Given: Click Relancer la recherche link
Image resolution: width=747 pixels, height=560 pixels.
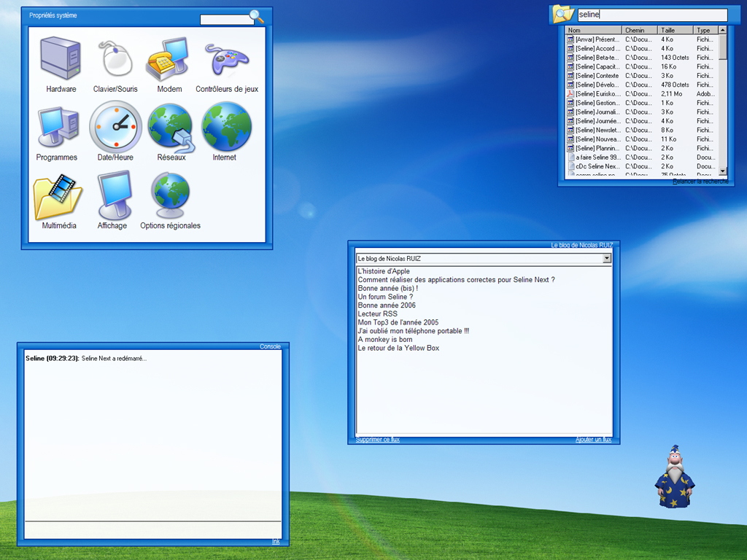Looking at the screenshot, I should pyautogui.click(x=700, y=182).
